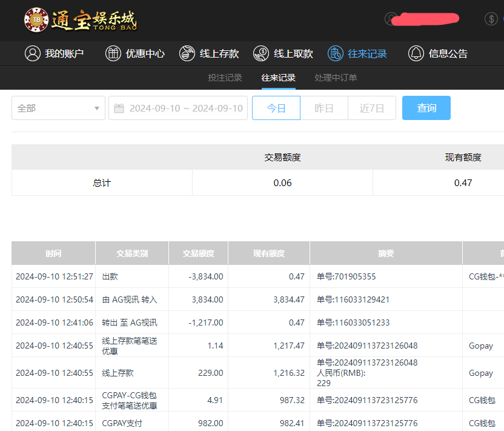Expand the 2024-09-10 date range selector
This screenshot has height=431, width=504.
click(x=177, y=107)
